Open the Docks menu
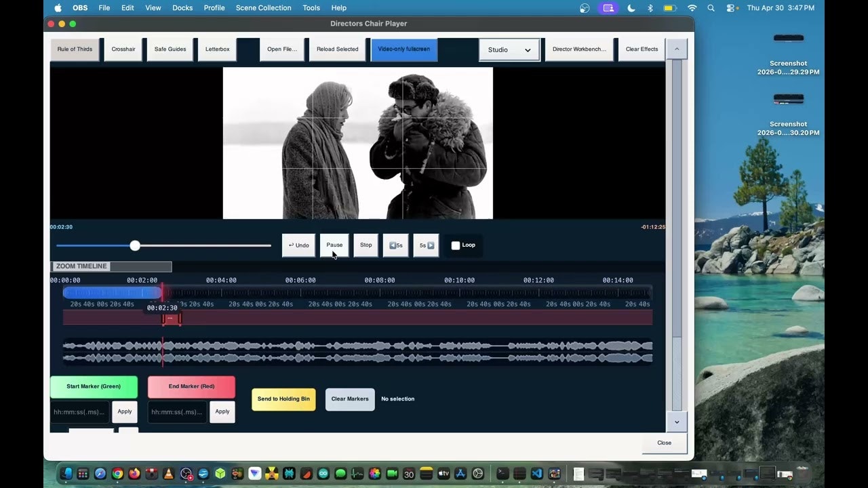This screenshot has width=868, height=488. [x=182, y=8]
